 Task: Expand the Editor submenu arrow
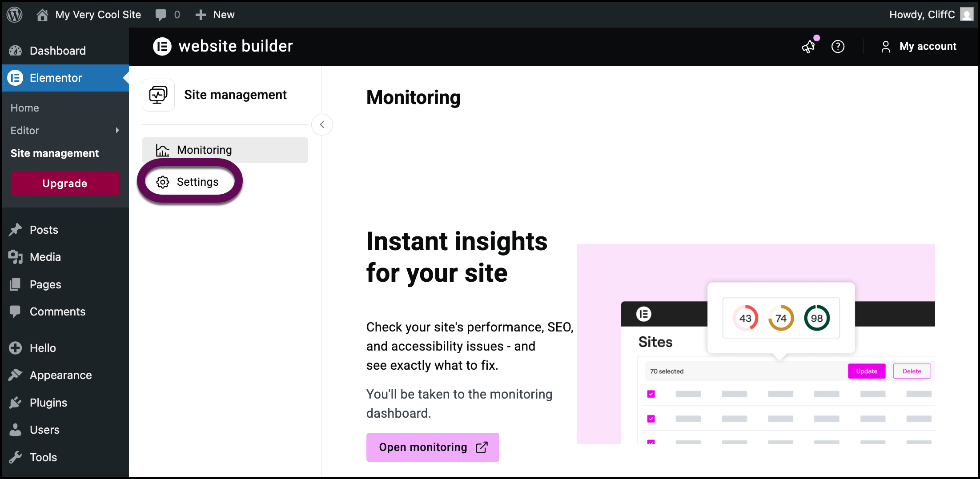click(x=117, y=130)
